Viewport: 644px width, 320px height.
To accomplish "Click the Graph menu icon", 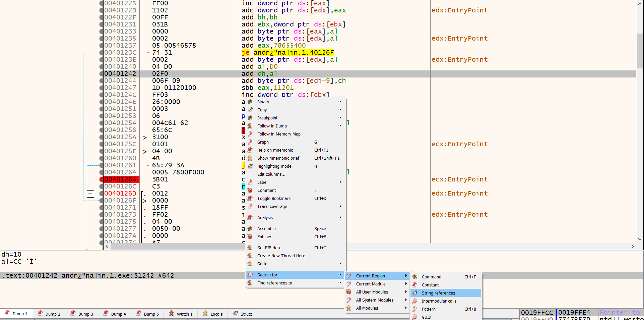I will [x=250, y=142].
